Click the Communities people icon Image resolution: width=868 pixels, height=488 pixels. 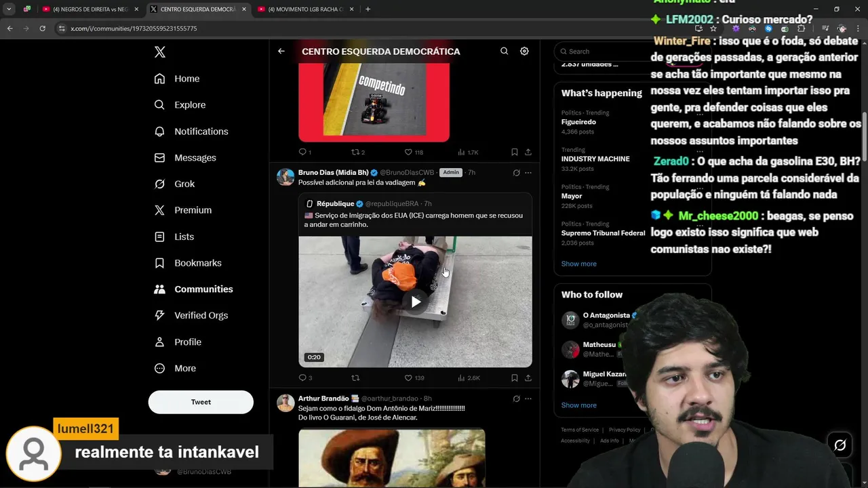point(159,289)
